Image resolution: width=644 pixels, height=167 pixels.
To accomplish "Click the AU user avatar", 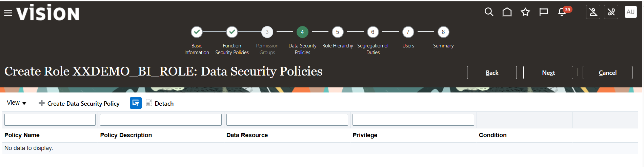I will 630,12.
